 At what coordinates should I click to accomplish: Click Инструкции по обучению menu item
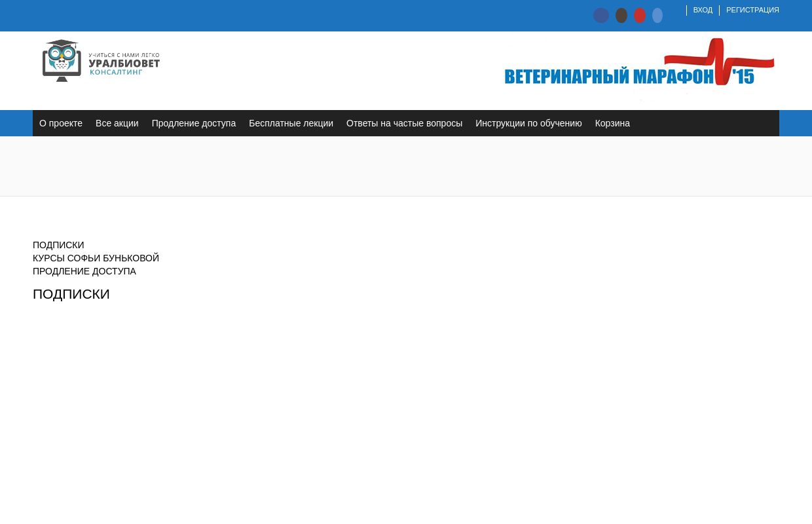528,123
